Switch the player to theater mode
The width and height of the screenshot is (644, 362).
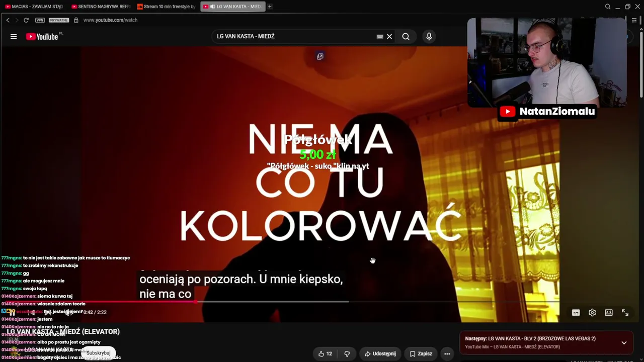(609, 313)
